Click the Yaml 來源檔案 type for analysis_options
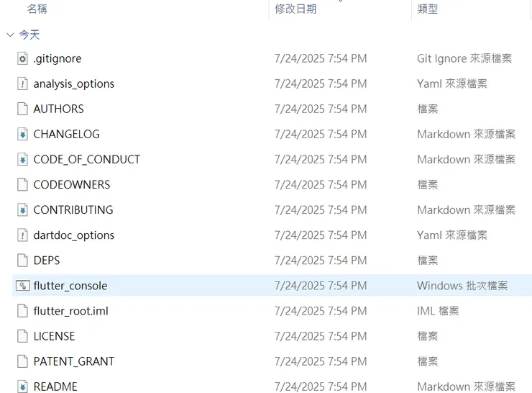The width and height of the screenshot is (532, 393). click(452, 83)
